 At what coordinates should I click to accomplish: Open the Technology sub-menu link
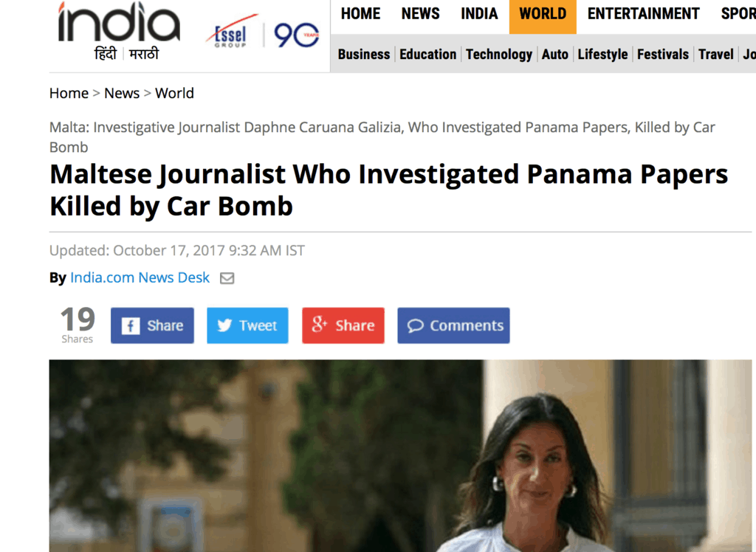click(499, 55)
